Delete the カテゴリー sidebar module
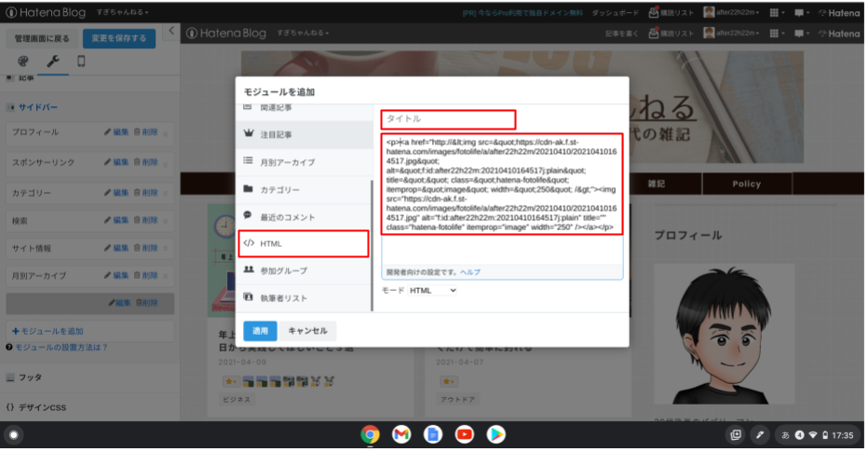868x452 pixels. pyautogui.click(x=145, y=193)
